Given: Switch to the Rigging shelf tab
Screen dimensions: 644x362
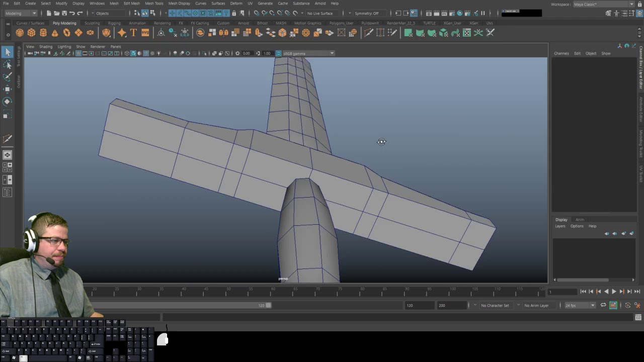Looking at the screenshot, I should click(x=114, y=23).
